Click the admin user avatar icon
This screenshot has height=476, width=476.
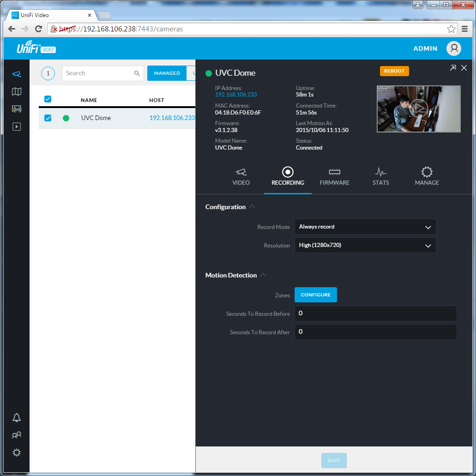453,48
